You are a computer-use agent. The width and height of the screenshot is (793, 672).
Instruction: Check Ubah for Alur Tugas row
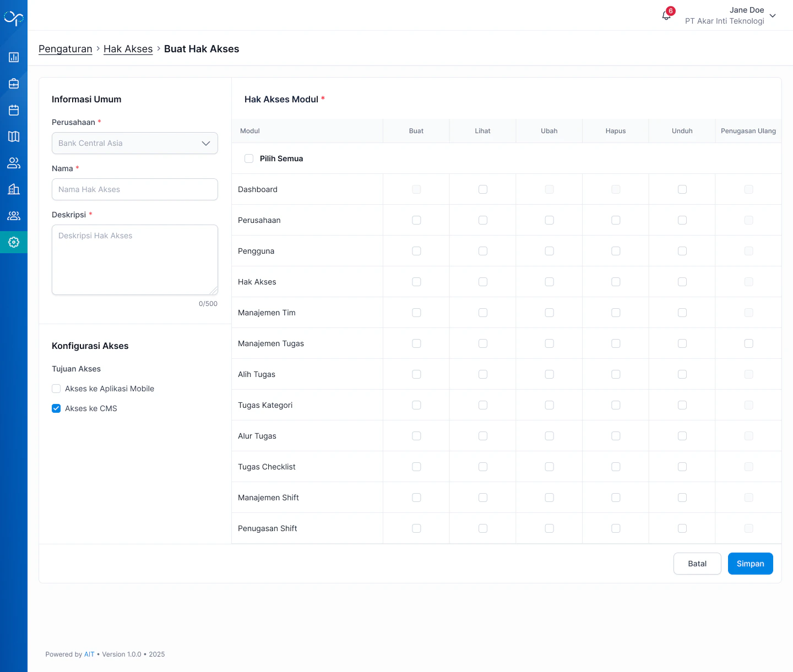(550, 436)
